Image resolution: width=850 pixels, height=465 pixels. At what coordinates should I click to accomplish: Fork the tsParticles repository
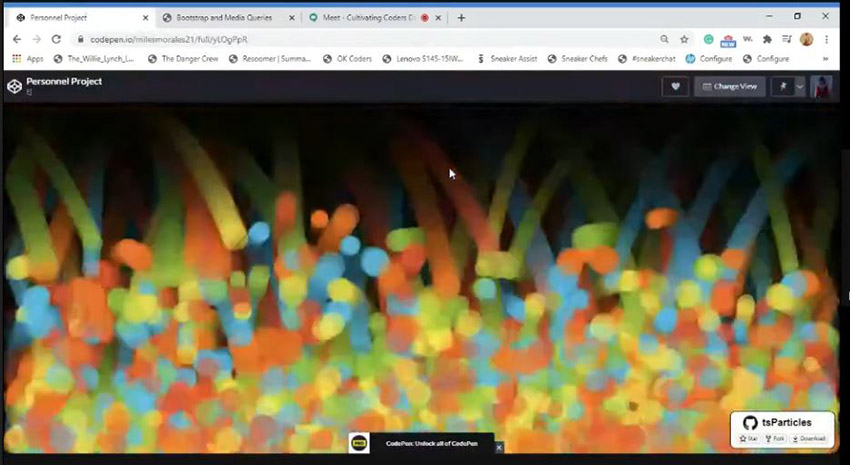point(776,439)
